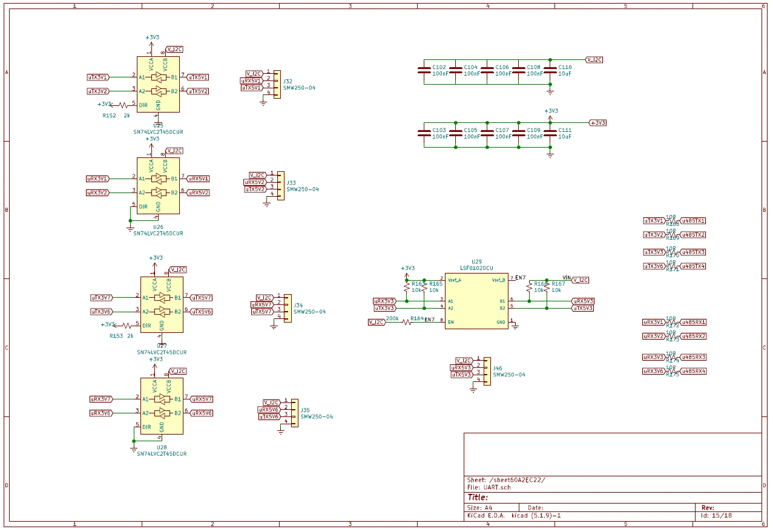Select capacitor C103 100nF
Screen dimensions: 773x532
424,133
